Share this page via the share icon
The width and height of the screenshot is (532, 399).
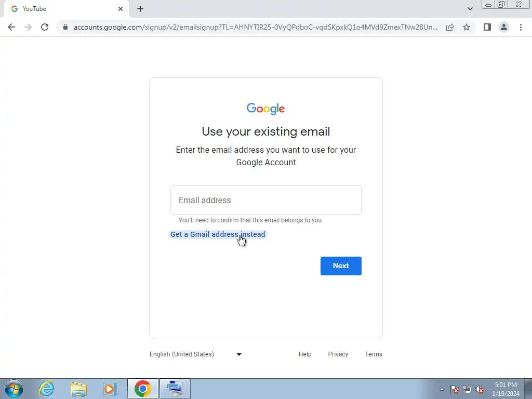pos(450,27)
